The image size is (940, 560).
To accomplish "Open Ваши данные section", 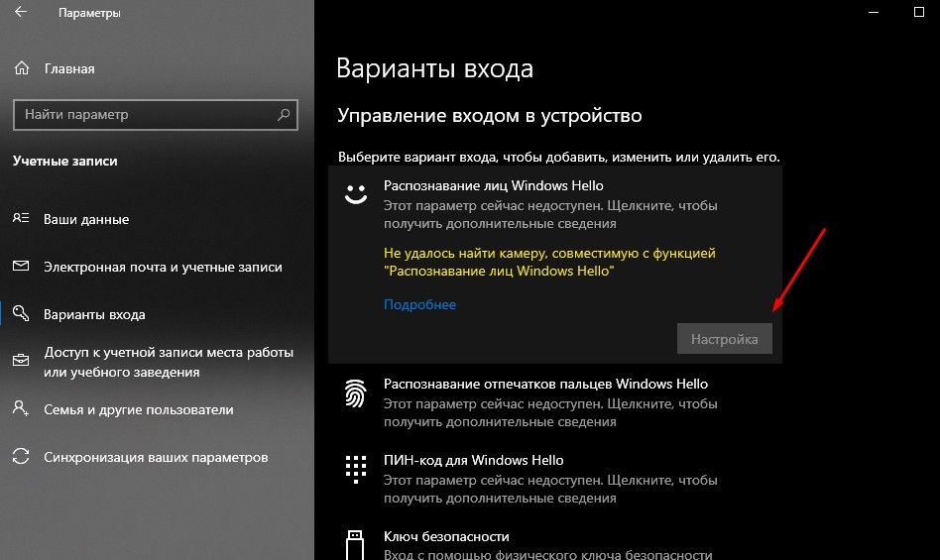I will [x=86, y=219].
